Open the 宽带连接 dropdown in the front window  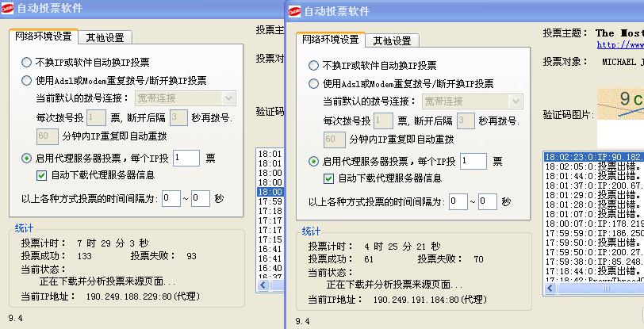point(472,101)
